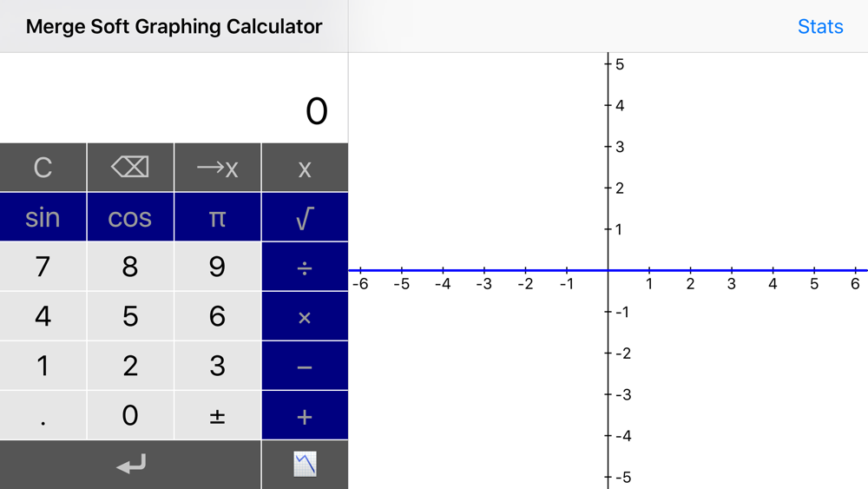The width and height of the screenshot is (868, 489).
Task: Insert the pi constant key
Action: (x=218, y=217)
